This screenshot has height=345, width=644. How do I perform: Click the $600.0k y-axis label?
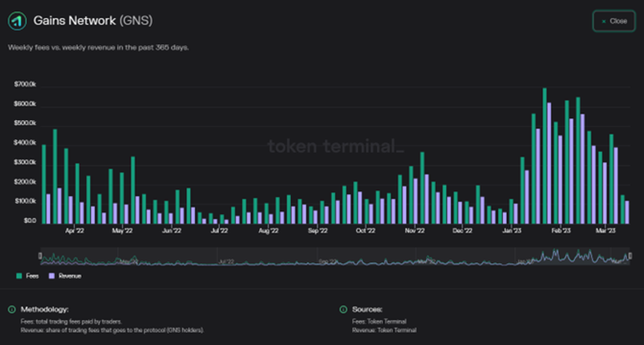tap(25, 104)
